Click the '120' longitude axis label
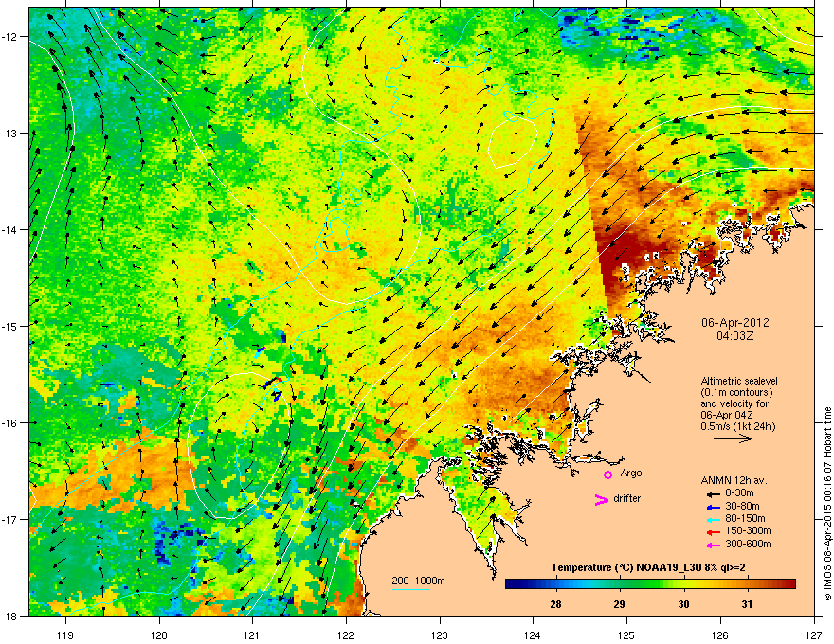This screenshot has width=834, height=644. [159, 635]
